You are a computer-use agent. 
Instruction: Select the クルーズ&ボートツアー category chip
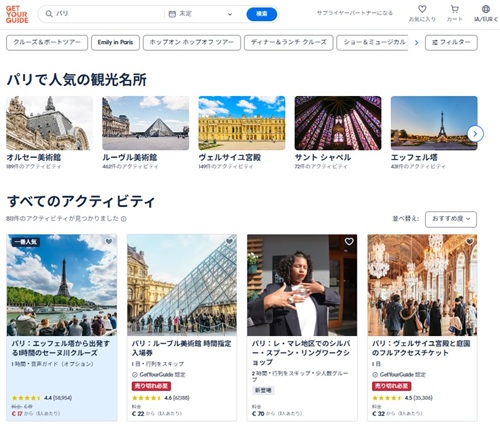(x=47, y=43)
